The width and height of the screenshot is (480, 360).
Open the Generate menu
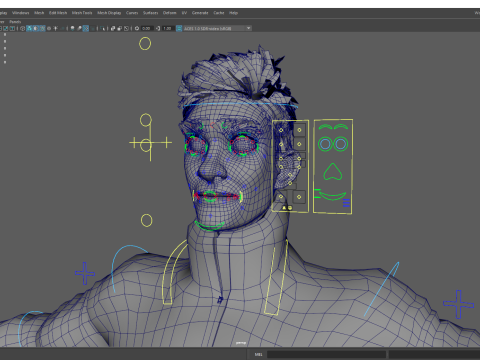click(x=200, y=13)
